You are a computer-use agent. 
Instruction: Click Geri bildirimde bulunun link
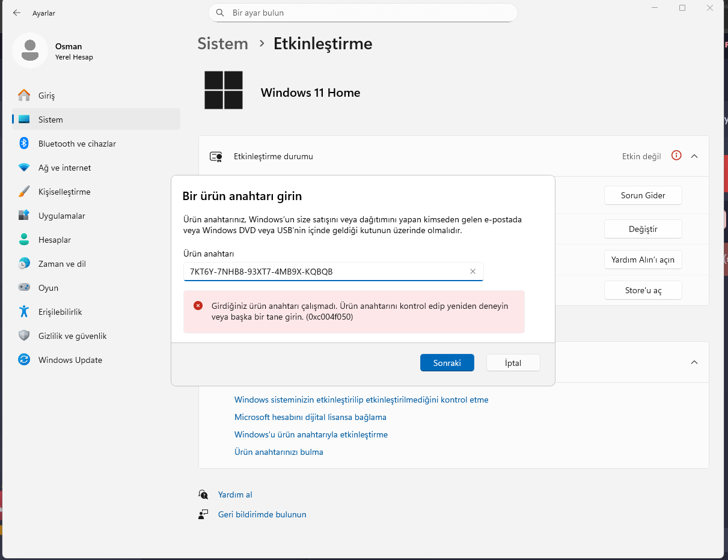[x=262, y=514]
